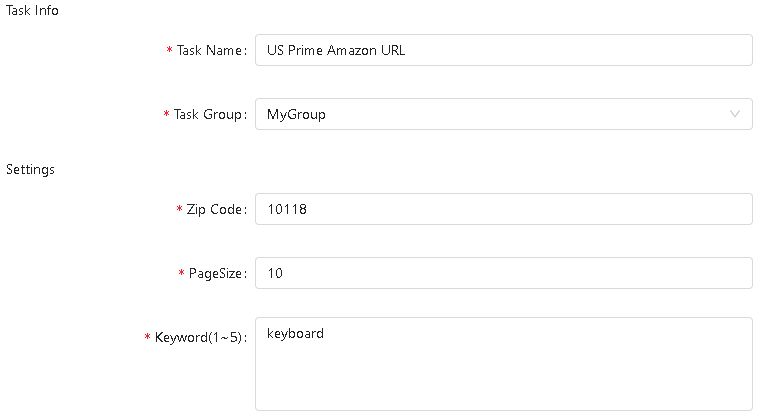
Task: Open the Task Group dropdown
Action: (x=503, y=114)
